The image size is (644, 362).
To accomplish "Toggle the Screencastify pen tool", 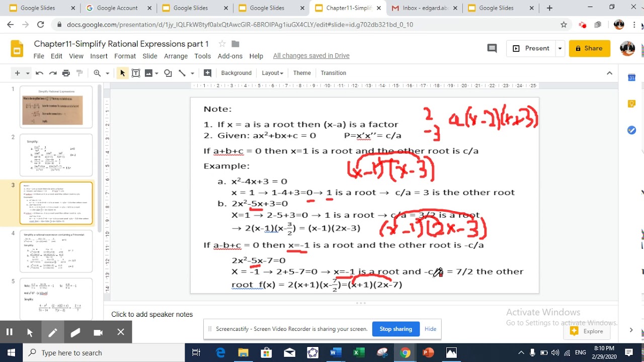I will (52, 332).
